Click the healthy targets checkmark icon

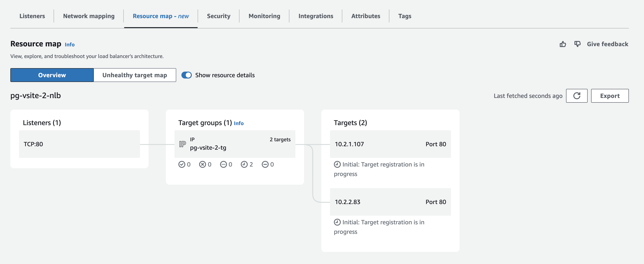point(182,164)
